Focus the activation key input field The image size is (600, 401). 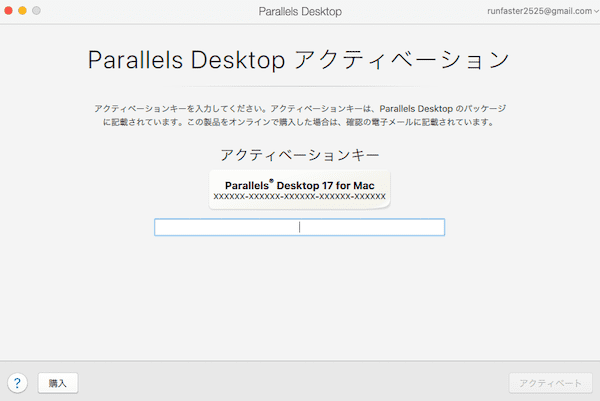coord(299,227)
